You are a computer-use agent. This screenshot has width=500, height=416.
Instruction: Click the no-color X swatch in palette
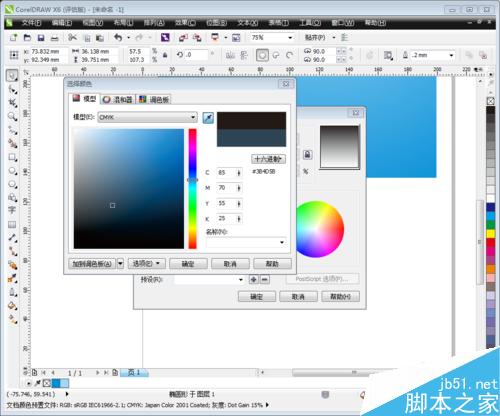coord(491,101)
